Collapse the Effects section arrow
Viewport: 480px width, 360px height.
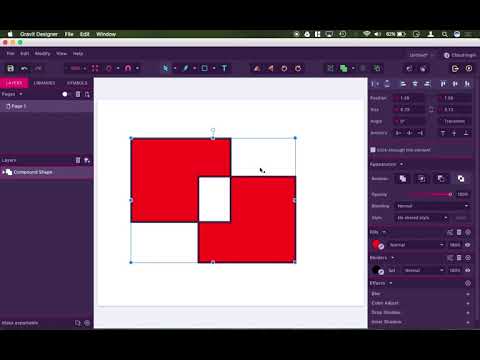click(391, 283)
